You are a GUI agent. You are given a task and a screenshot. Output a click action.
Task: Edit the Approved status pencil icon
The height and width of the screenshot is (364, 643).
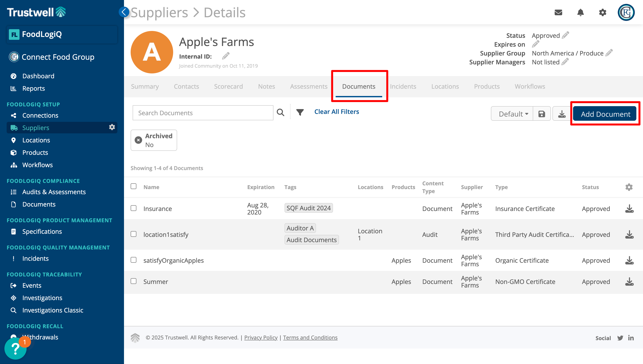coord(566,35)
